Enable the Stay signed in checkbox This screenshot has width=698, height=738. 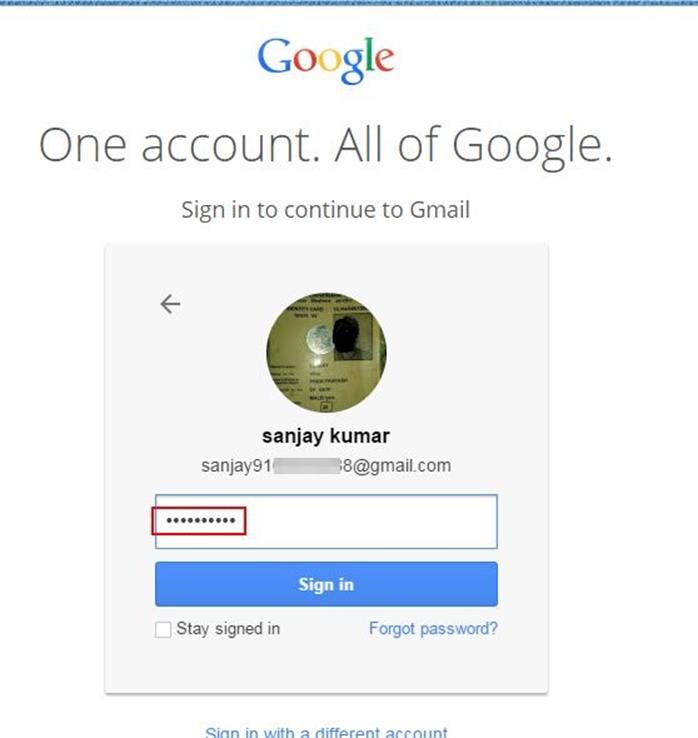163,630
